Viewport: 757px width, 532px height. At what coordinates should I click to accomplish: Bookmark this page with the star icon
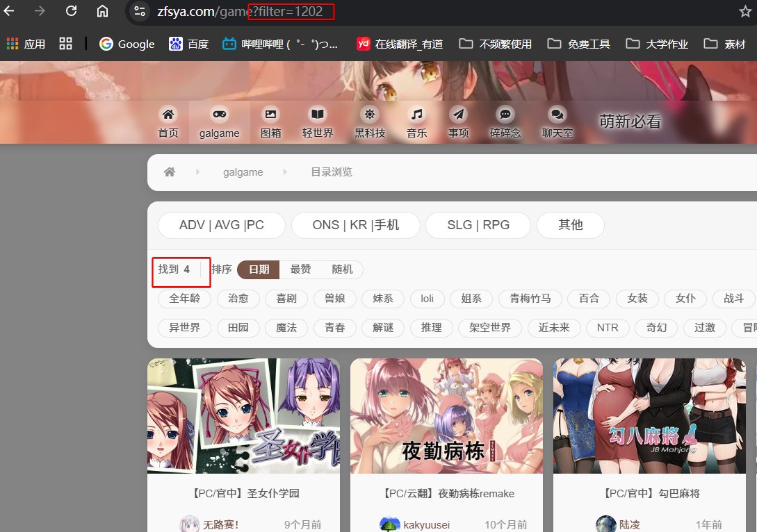[745, 12]
